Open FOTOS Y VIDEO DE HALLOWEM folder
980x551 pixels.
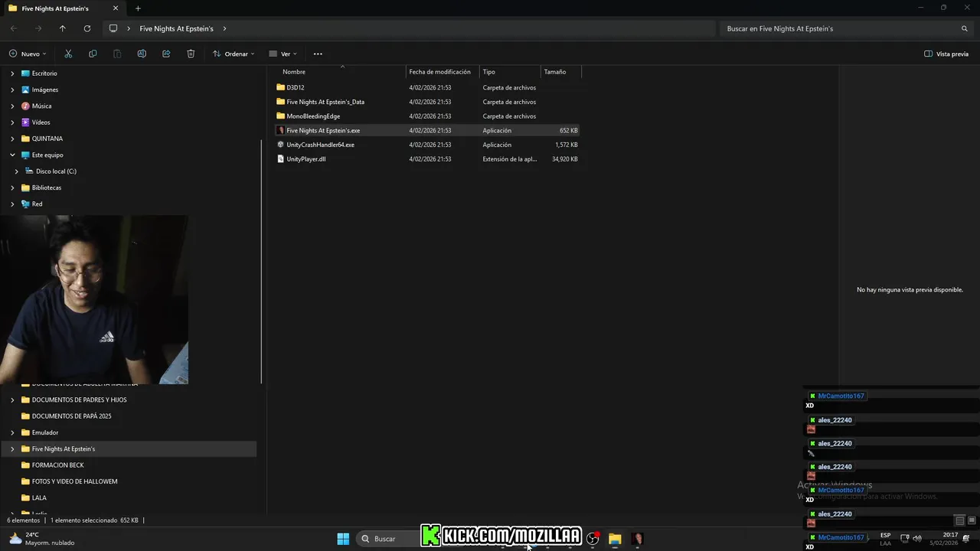[x=74, y=481]
